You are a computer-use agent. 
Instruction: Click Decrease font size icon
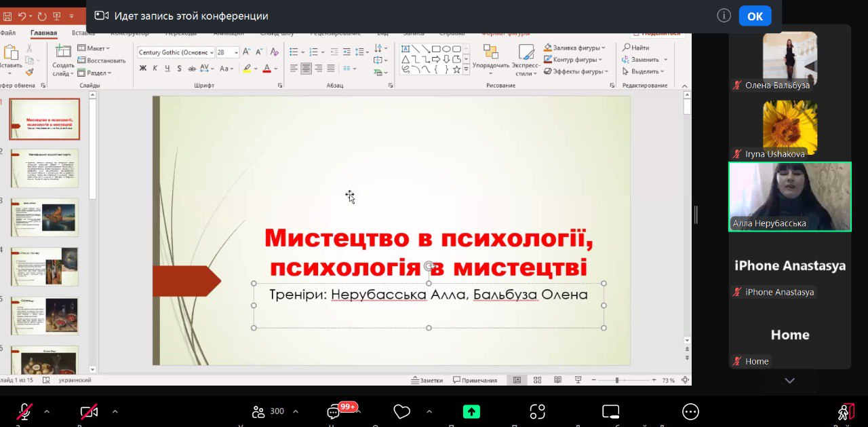click(x=258, y=52)
